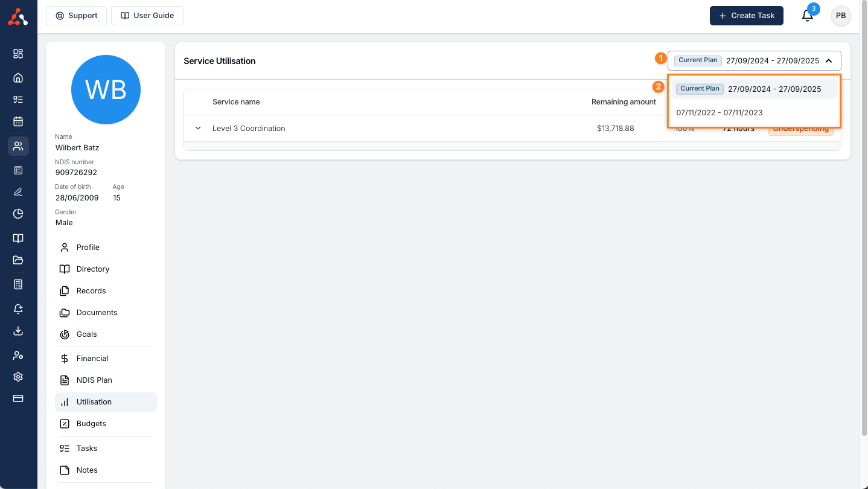Open the notifications bell icon
The width and height of the screenshot is (868, 489).
point(807,16)
